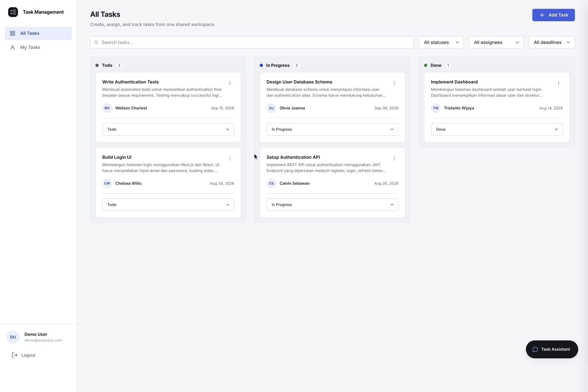Open the All statuses filter dropdown

[441, 42]
